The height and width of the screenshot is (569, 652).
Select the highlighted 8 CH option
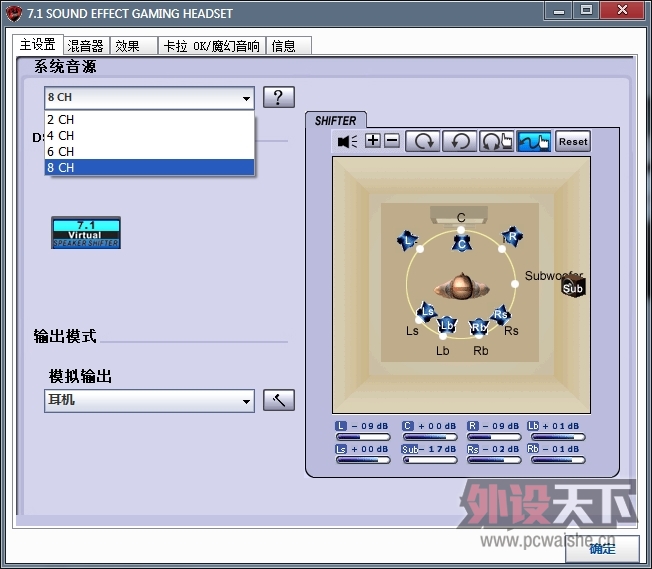pyautogui.click(x=60, y=168)
